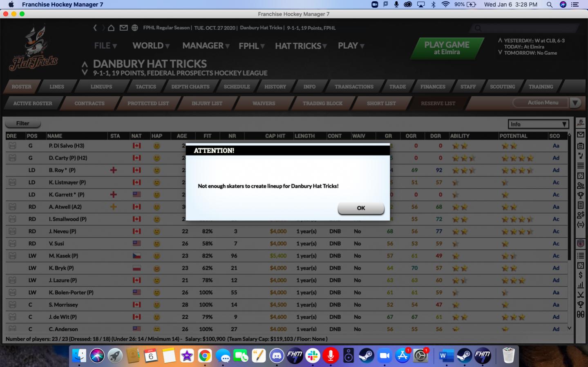Open the HAT TRICKS dropdown menu
The height and width of the screenshot is (367, 588).
point(301,46)
